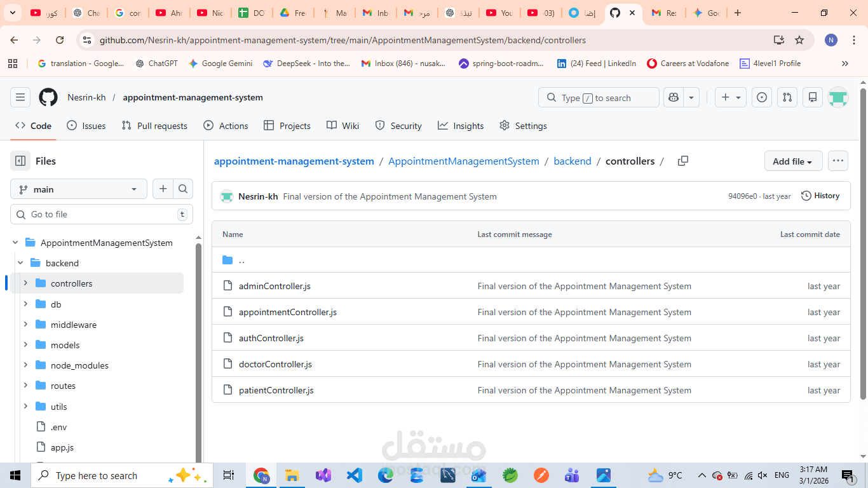Open file search in the Files panel
Screen dimensions: 868x488
pyautogui.click(x=183, y=189)
